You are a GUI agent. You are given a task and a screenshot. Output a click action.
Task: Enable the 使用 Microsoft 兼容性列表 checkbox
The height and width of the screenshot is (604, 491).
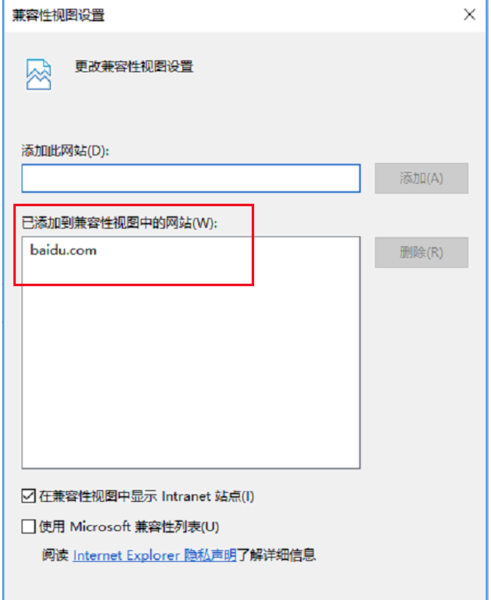pos(28,526)
